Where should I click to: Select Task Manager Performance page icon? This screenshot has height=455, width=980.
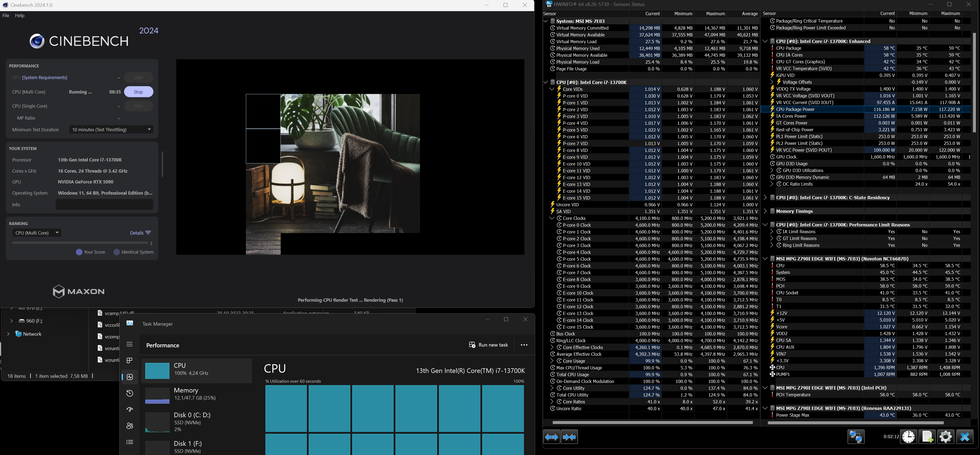[130, 377]
